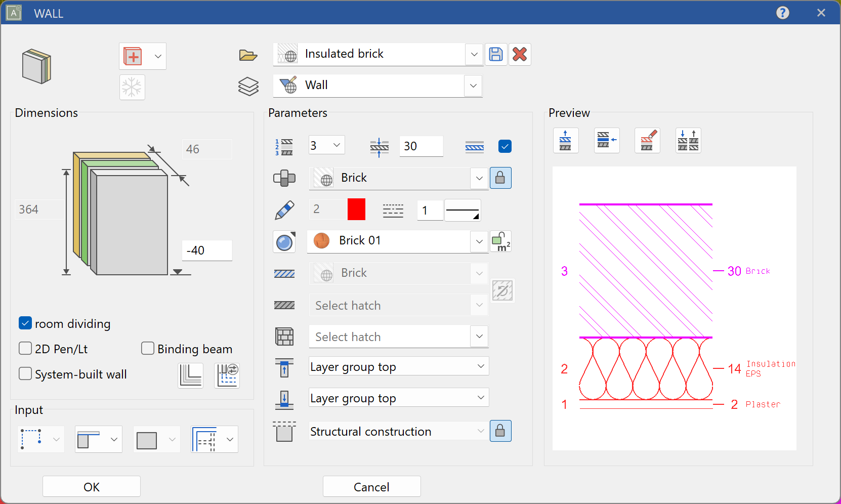The image size is (841, 504).
Task: Click the snowflake freeze icon
Action: point(132,87)
